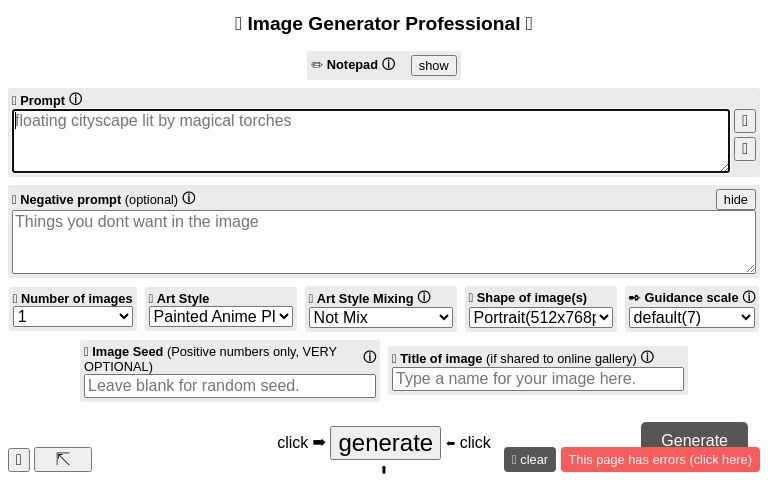Open the Shape of image(s) dropdown
Image resolution: width=768 pixels, height=480 pixels.
coord(540,318)
